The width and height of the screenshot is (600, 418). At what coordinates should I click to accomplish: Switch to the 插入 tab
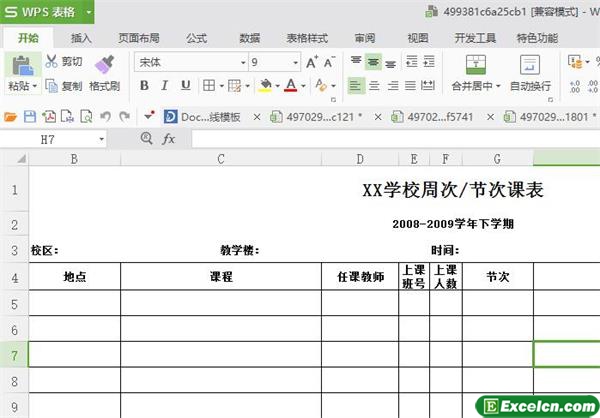(x=81, y=38)
